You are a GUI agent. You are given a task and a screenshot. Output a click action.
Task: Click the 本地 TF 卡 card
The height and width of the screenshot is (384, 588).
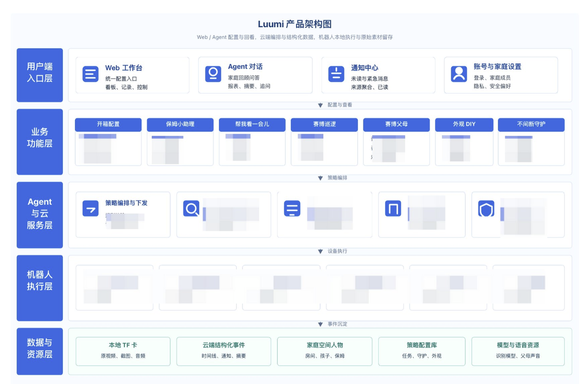(x=123, y=351)
